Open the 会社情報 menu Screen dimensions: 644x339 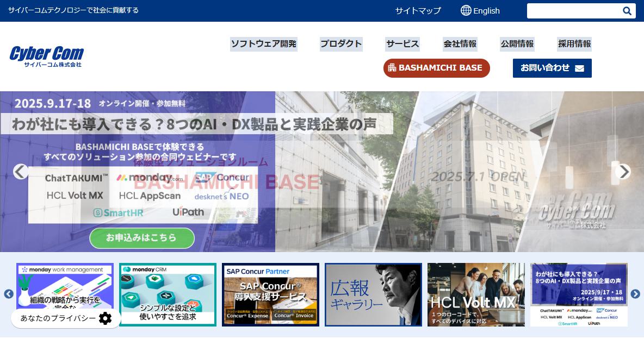coord(460,43)
